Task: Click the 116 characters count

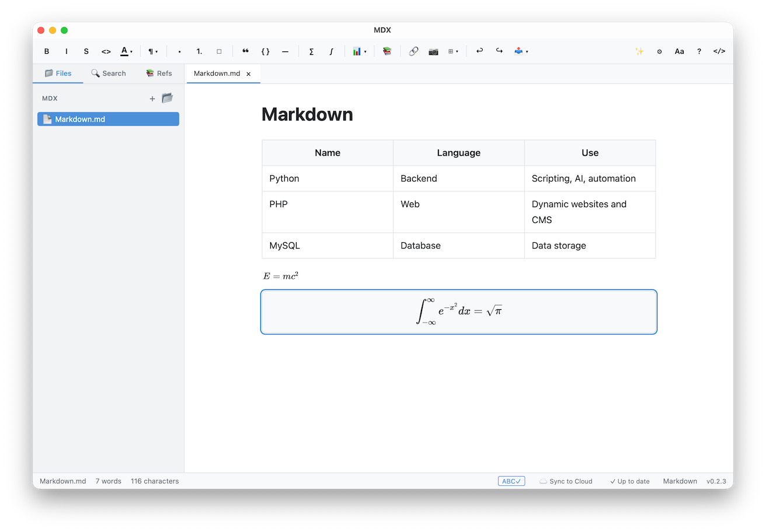Action: click(155, 481)
